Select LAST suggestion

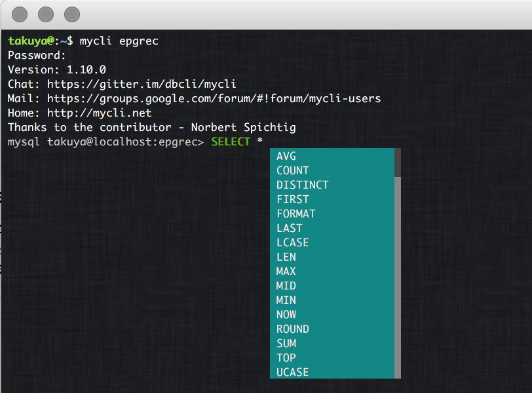[x=332, y=228]
